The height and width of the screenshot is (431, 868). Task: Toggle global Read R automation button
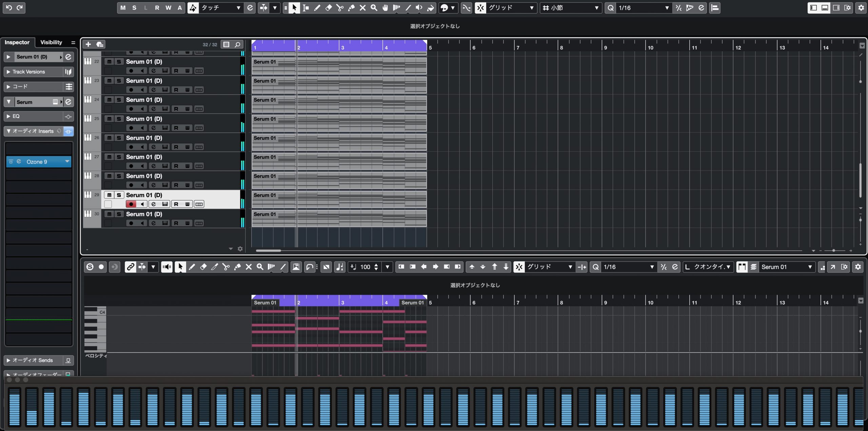pos(157,8)
